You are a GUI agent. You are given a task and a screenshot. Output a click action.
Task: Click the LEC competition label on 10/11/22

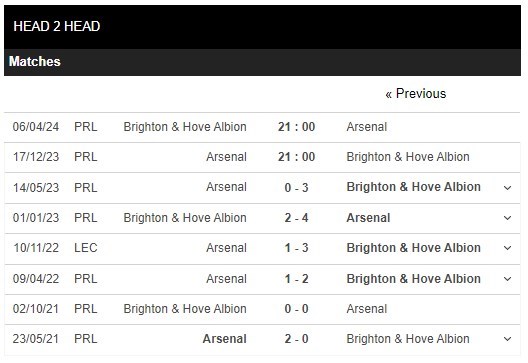point(86,248)
